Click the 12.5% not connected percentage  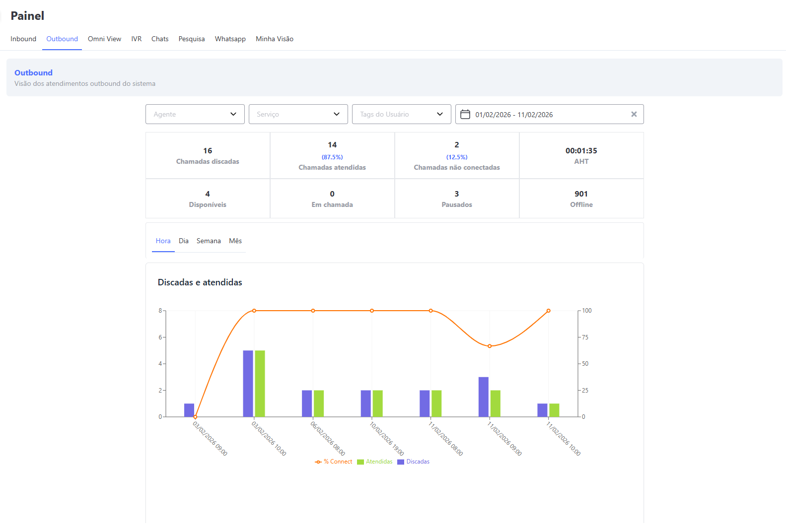point(457,157)
